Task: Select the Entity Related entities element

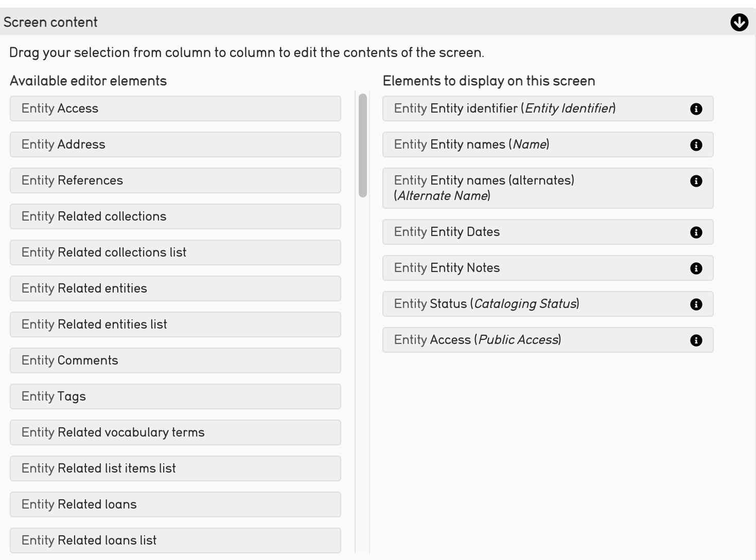Action: click(x=175, y=288)
